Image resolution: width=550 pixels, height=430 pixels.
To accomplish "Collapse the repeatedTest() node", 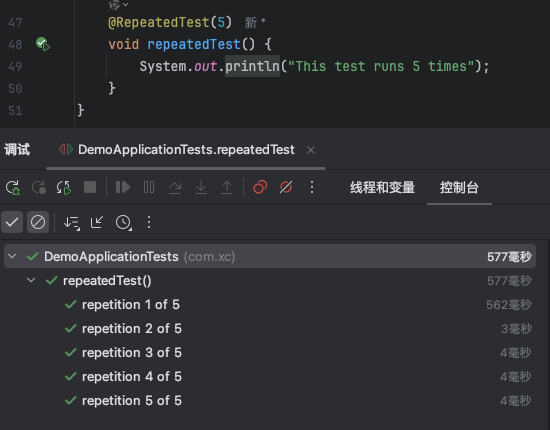I will click(x=31, y=280).
